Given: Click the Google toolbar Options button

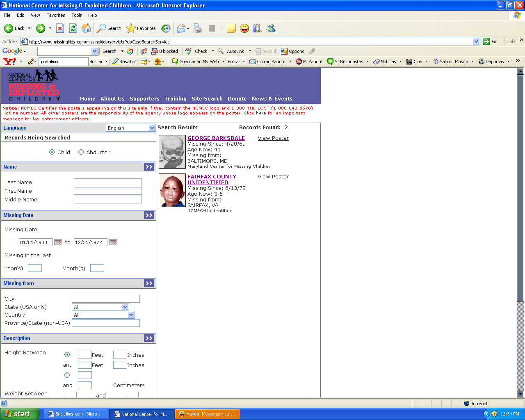Looking at the screenshot, I should point(292,51).
